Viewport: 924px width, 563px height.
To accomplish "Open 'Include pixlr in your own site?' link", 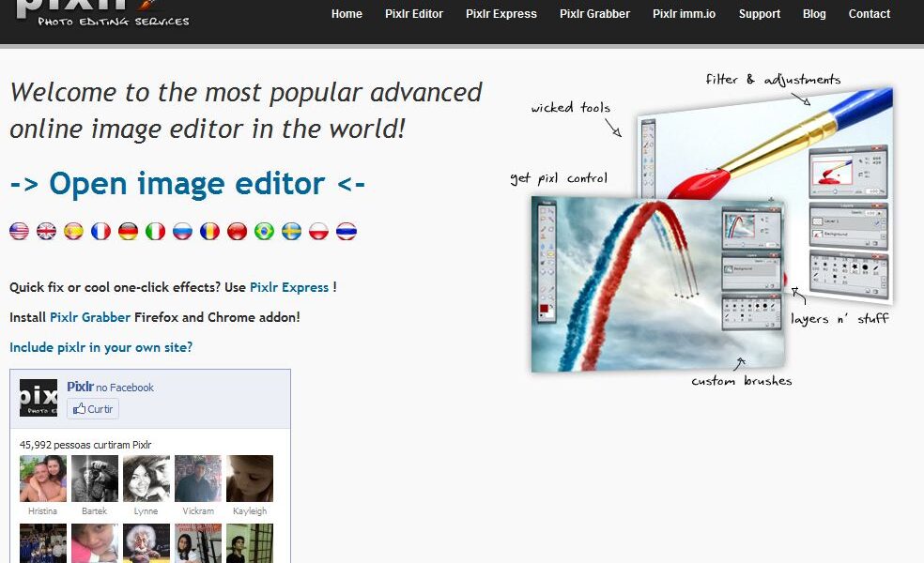I will pos(100,347).
